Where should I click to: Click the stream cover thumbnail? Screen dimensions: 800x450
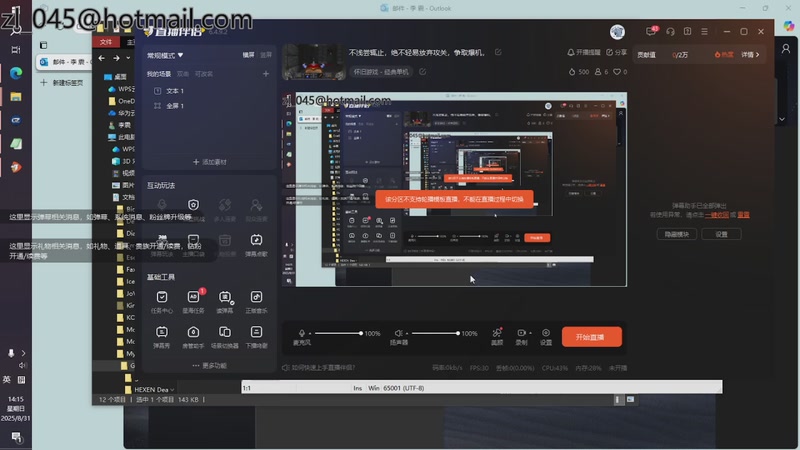(314, 62)
